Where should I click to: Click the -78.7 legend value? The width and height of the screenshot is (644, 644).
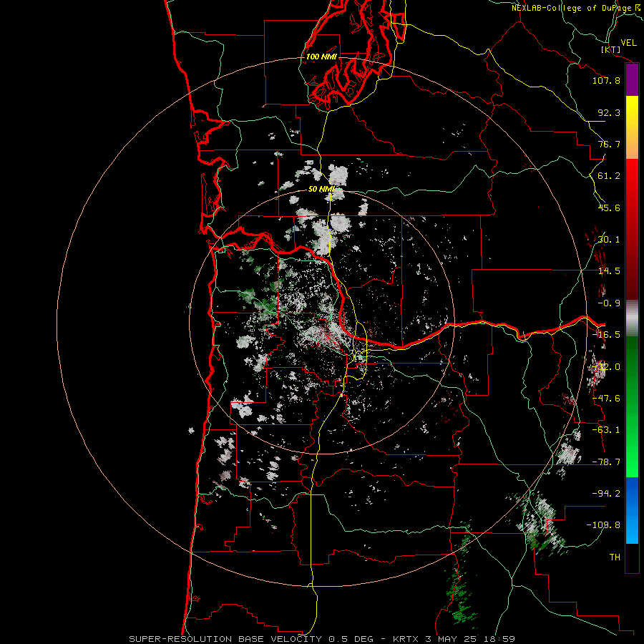(606, 462)
